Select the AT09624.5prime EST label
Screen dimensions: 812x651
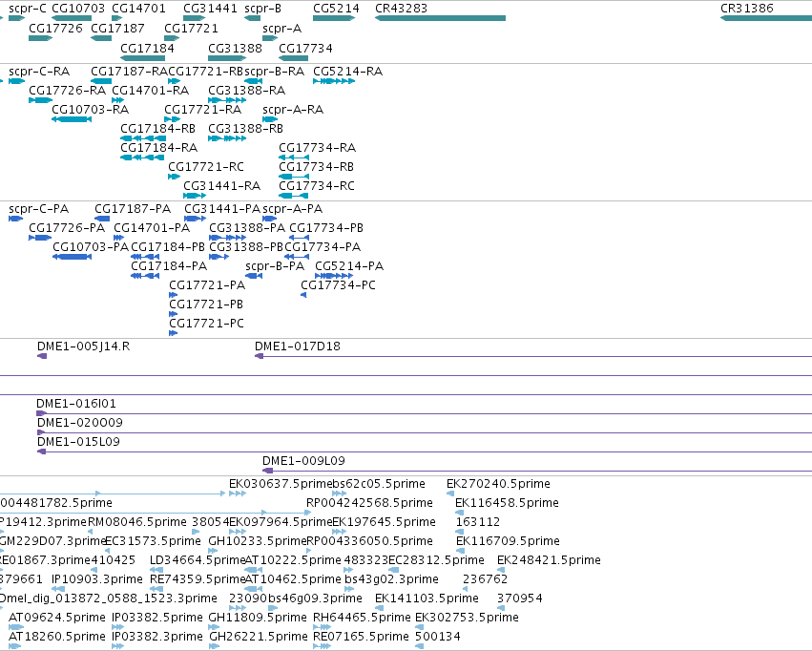[57, 619]
